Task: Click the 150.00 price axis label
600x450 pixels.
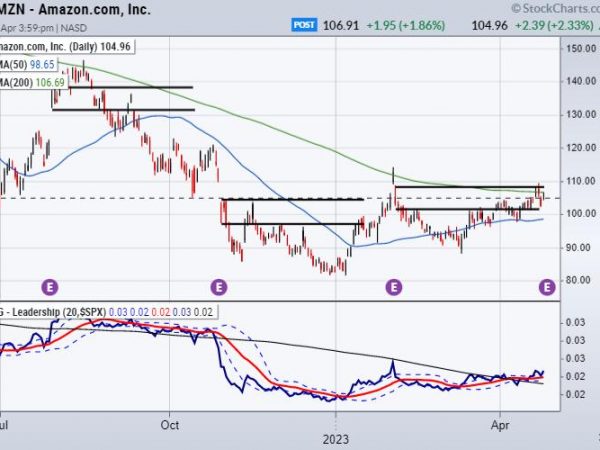Action: pyautogui.click(x=581, y=49)
